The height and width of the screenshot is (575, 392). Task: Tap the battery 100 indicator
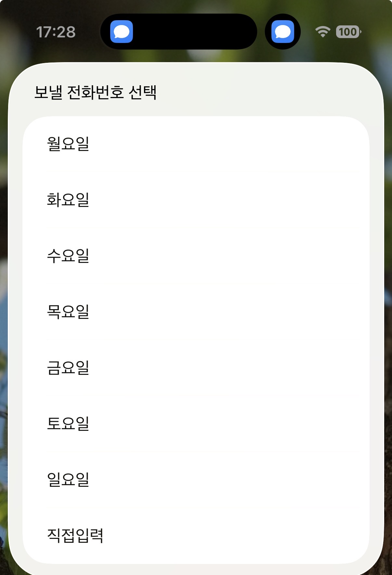point(348,32)
